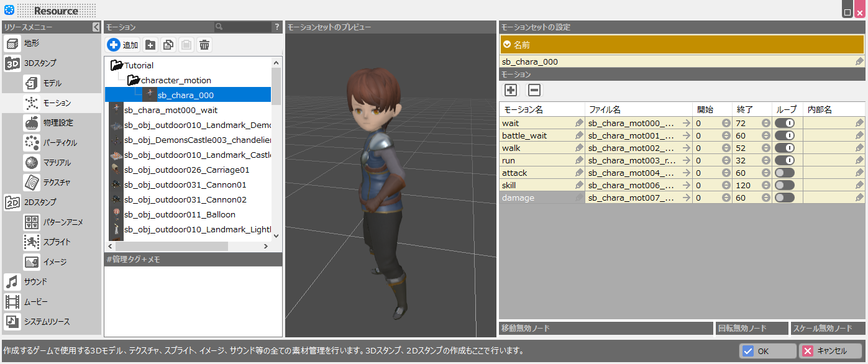Click the add motion plus icon
The width and height of the screenshot is (868, 364).
(114, 45)
